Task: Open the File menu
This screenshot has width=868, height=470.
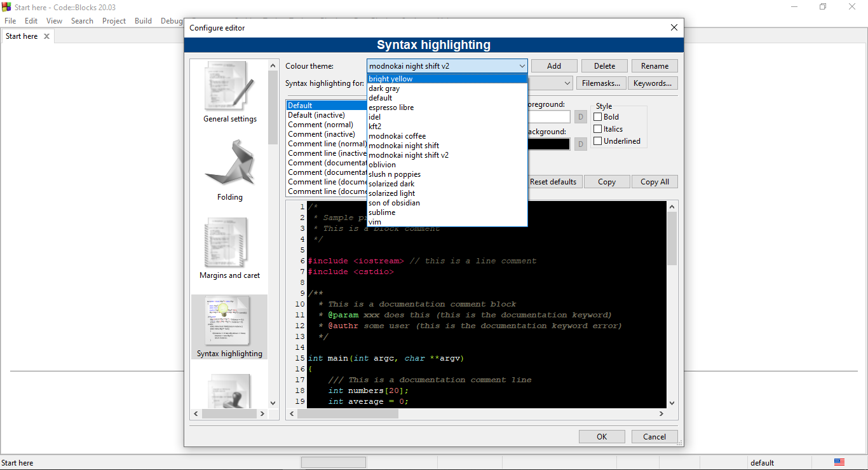Action: [x=10, y=21]
